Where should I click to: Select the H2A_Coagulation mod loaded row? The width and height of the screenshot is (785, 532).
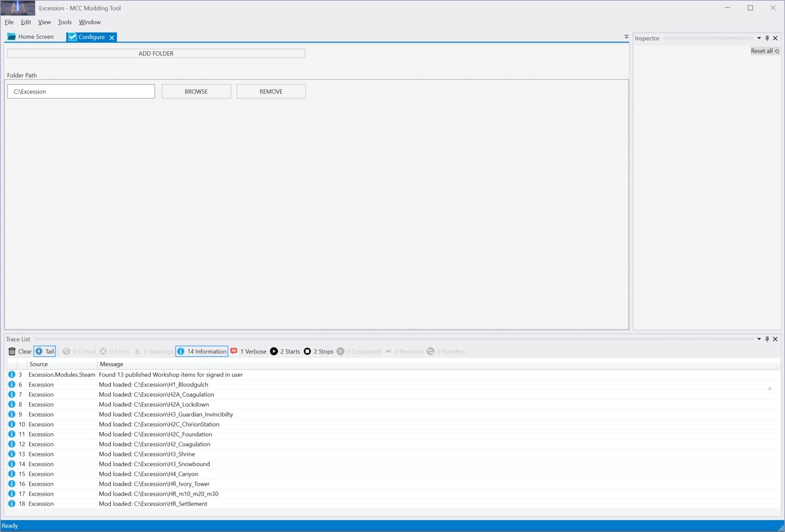pyautogui.click(x=393, y=394)
